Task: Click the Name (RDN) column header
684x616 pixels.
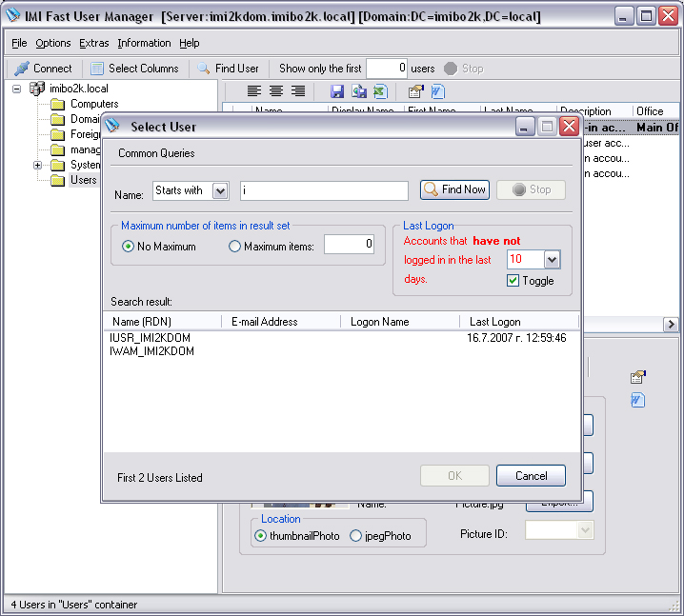Action: [163, 322]
